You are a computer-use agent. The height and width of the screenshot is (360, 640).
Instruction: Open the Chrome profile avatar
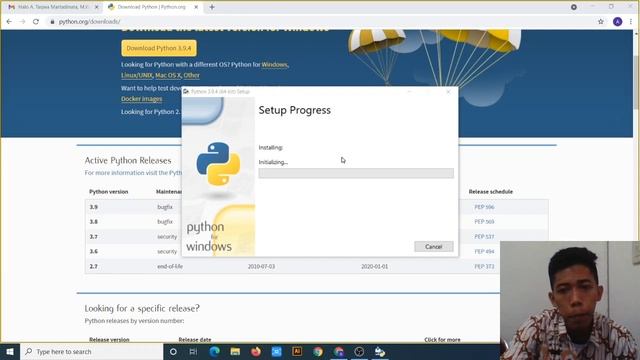coord(618,22)
